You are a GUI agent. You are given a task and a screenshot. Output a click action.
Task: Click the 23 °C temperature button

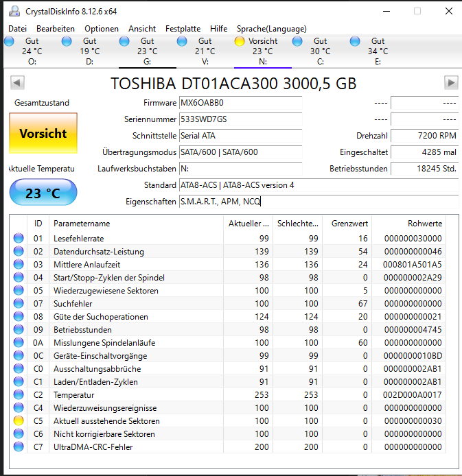(43, 193)
